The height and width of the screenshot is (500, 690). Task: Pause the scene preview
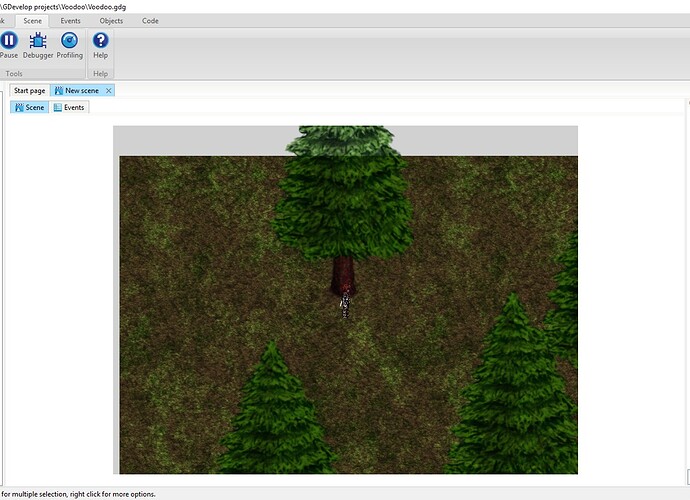coord(9,44)
